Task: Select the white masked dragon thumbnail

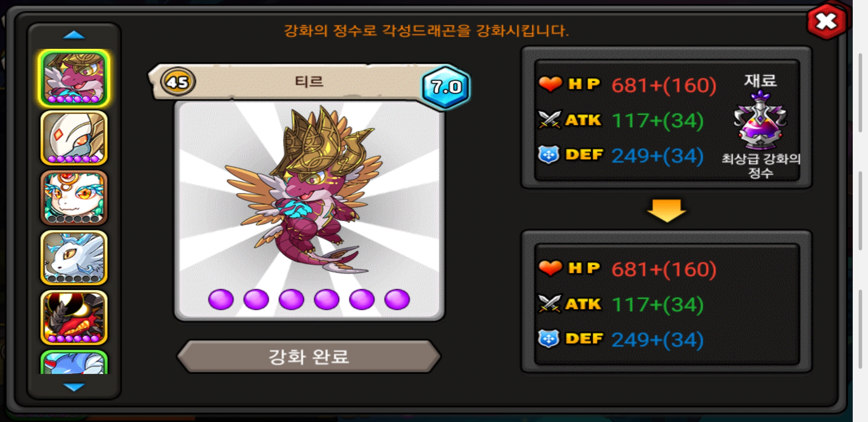Action: tap(74, 138)
